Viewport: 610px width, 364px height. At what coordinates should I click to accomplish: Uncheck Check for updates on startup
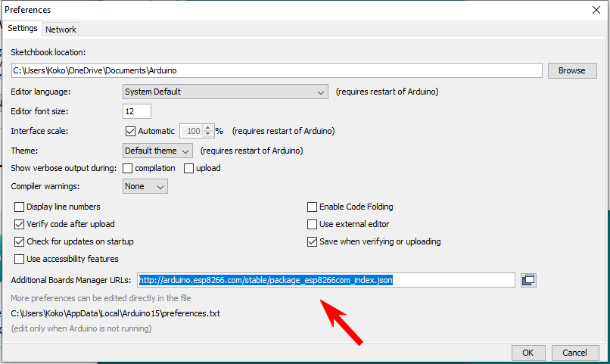(19, 242)
